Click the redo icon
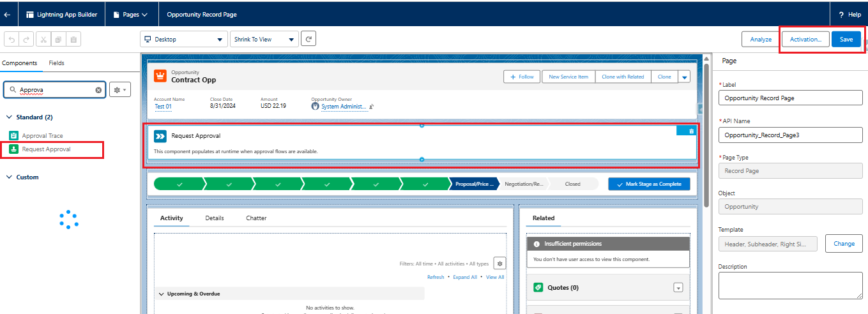The image size is (868, 314). 27,40
